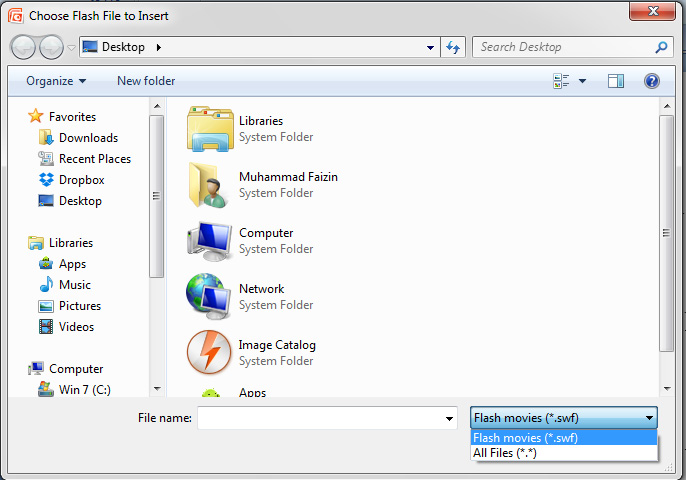
Task: Select Downloads in Favorites sidebar
Action: click(87, 138)
